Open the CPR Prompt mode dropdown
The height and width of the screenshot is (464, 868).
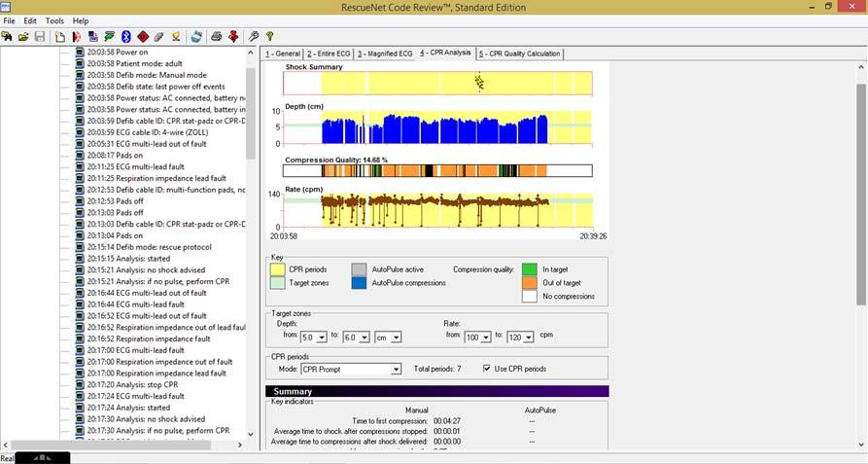pyautogui.click(x=396, y=370)
